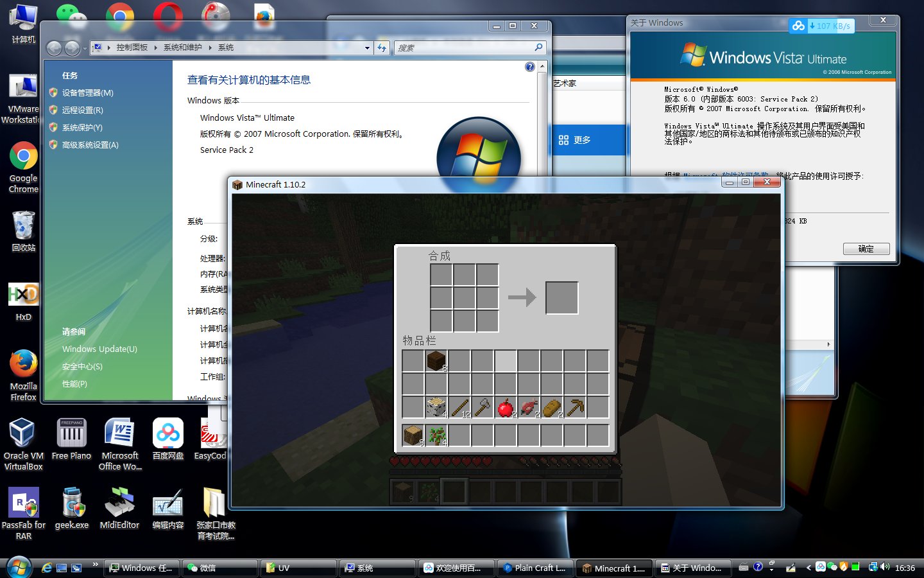Open the Windows Start orb

18,567
